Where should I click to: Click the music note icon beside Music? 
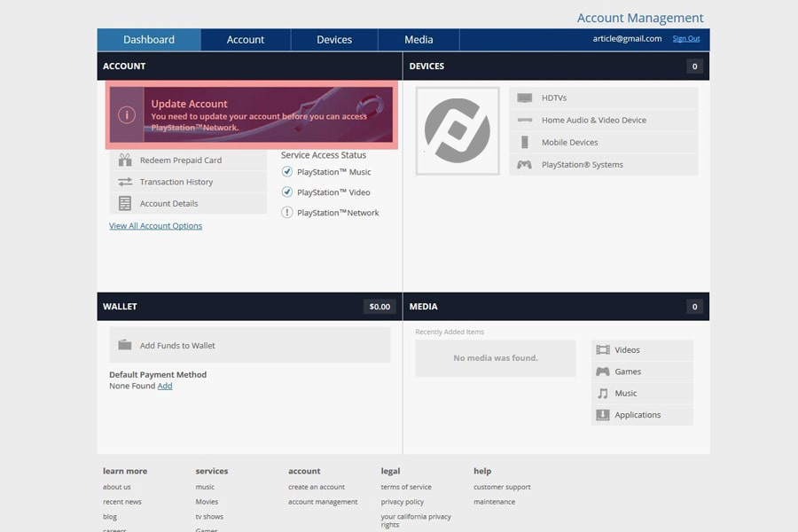[603, 393]
